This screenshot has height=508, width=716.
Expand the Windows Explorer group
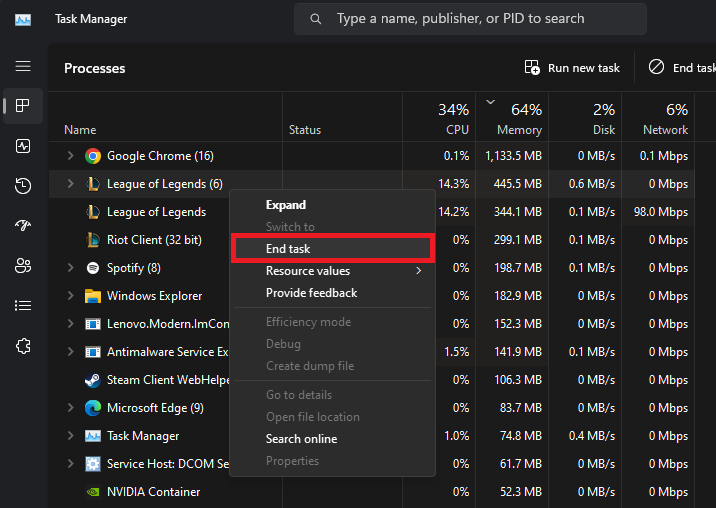click(x=70, y=296)
